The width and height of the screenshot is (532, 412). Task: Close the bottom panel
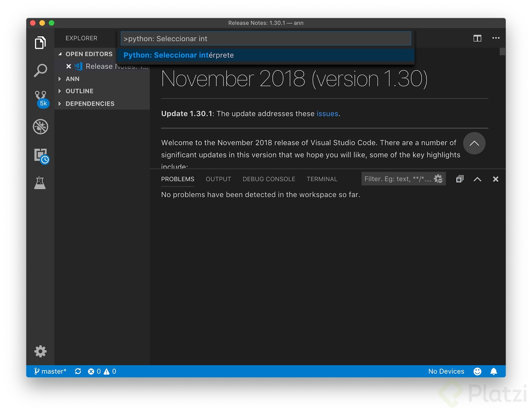(495, 179)
